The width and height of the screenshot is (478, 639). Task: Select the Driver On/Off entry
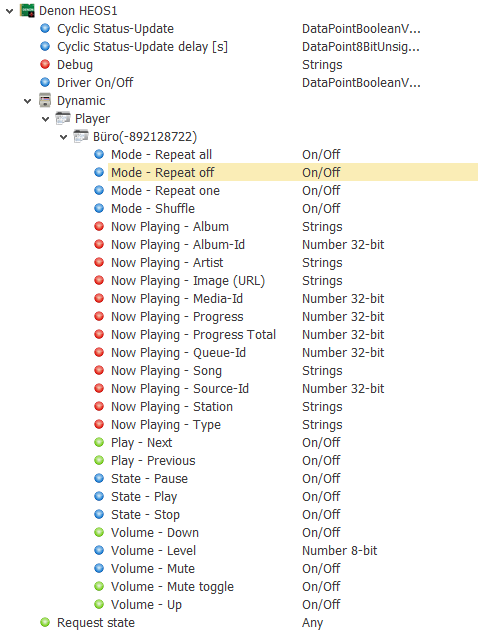tap(95, 83)
